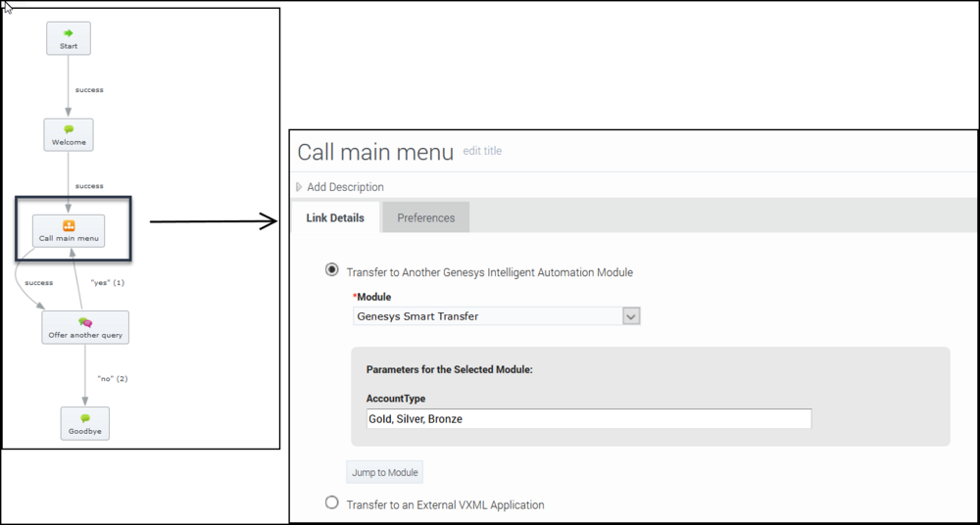Click the AccountType input field

pyautogui.click(x=589, y=419)
